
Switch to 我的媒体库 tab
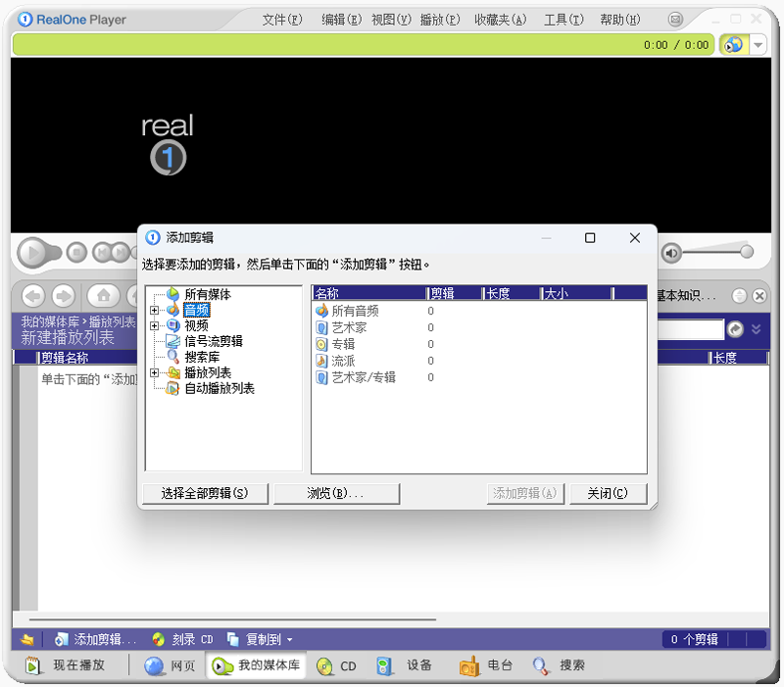256,665
